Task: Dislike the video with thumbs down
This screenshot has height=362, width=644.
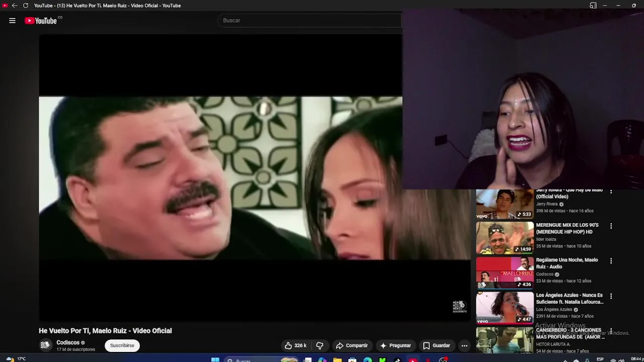Action: tap(319, 345)
